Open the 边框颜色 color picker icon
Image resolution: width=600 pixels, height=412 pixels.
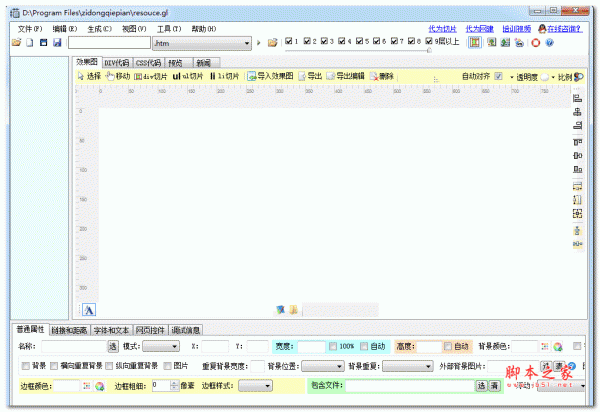pos(99,385)
